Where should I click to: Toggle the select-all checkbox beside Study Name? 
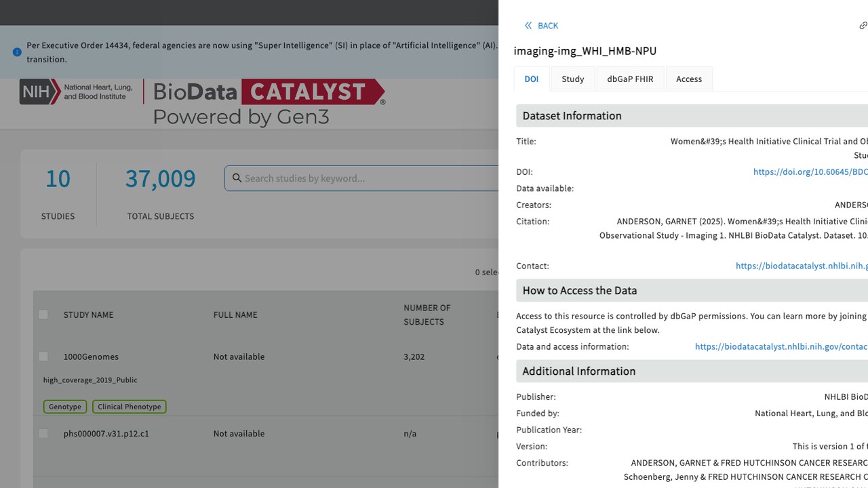click(x=43, y=314)
